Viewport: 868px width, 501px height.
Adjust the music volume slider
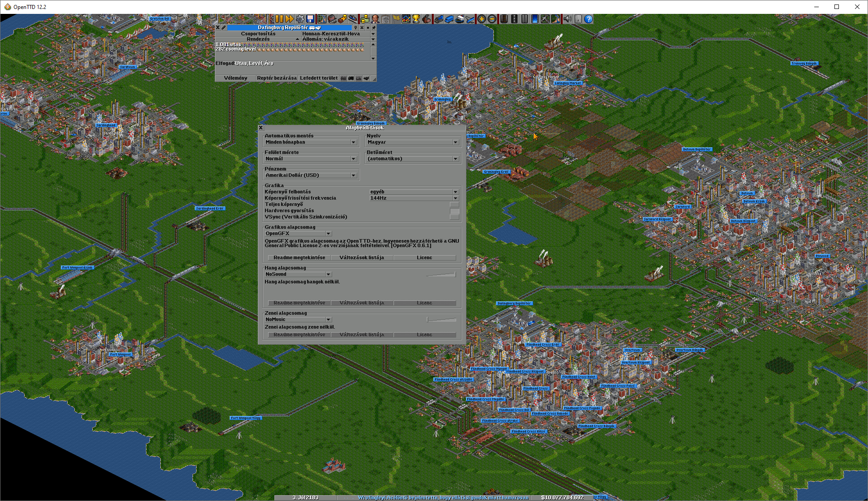pos(441,319)
